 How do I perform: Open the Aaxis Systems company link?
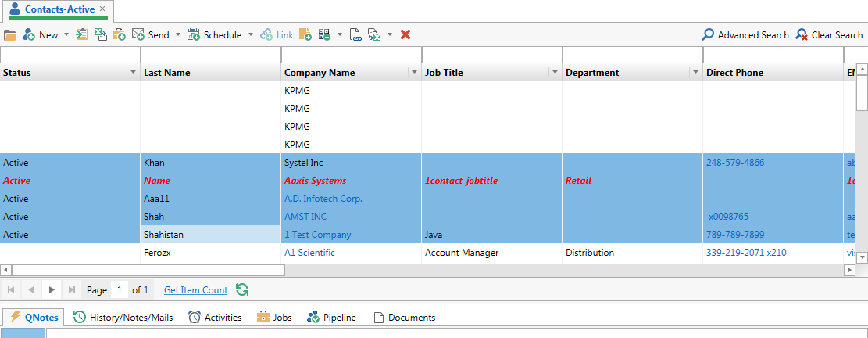[316, 181]
